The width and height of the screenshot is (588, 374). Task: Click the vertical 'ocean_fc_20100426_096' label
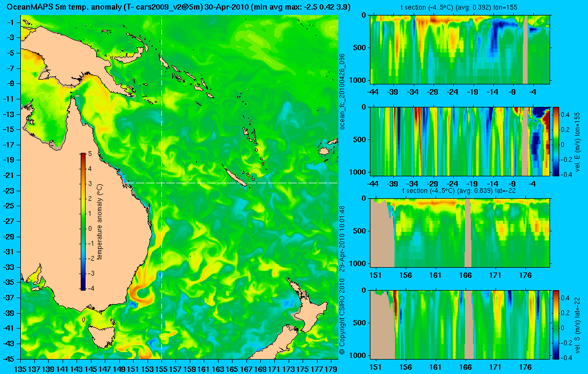[342, 92]
